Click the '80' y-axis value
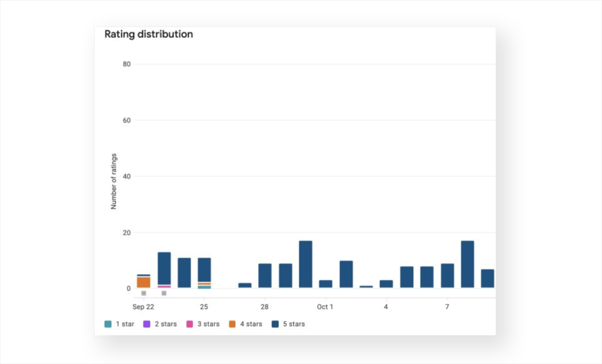602x364 pixels. [127, 64]
